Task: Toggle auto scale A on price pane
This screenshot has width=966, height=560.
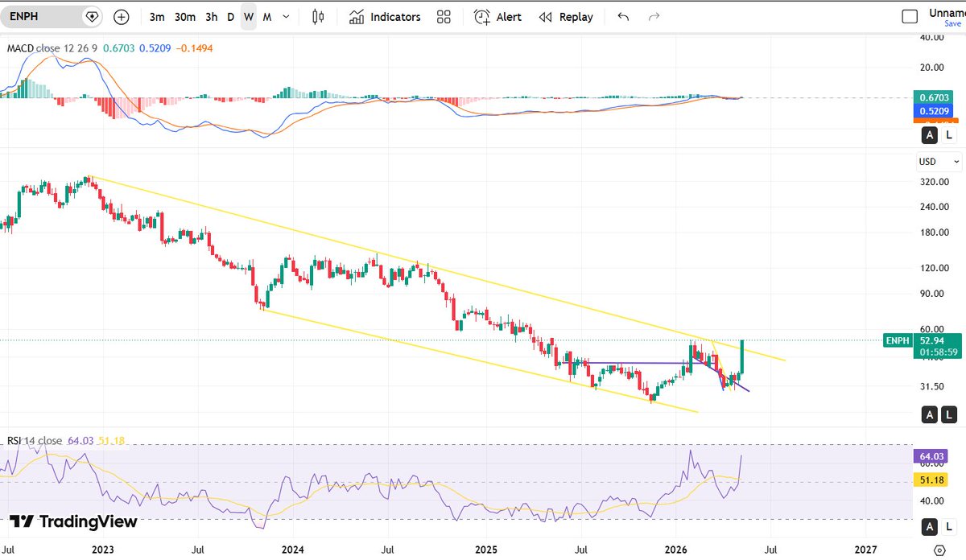Action: (930, 415)
